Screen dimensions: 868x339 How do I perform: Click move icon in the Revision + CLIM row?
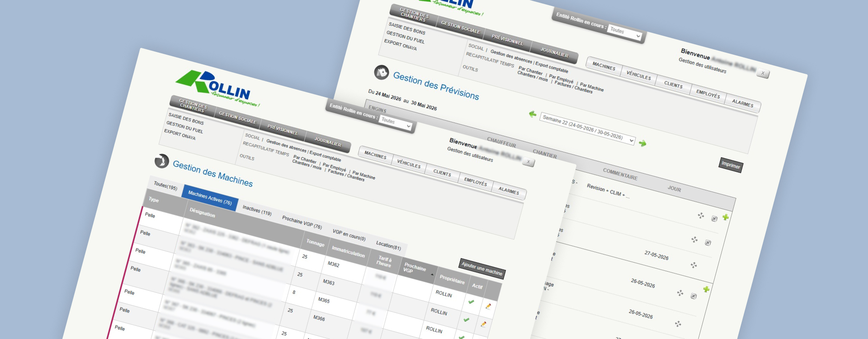(x=701, y=216)
